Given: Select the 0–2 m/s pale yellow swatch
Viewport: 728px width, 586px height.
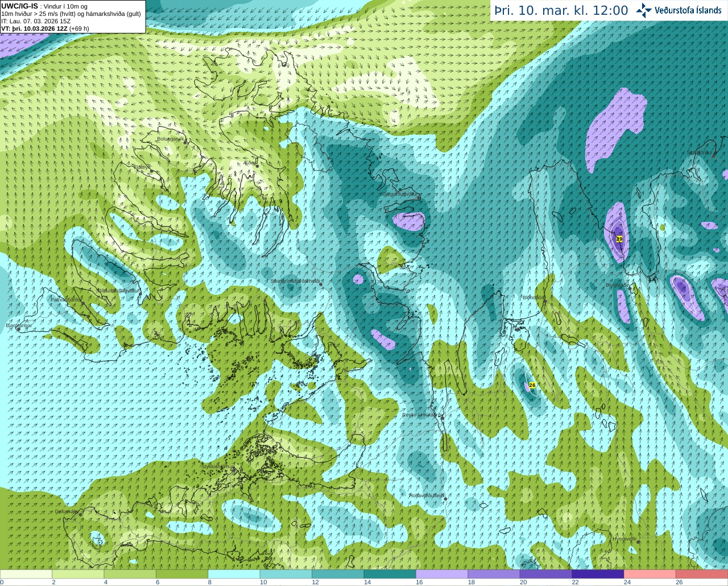Looking at the screenshot, I should pyautogui.click(x=26, y=574).
